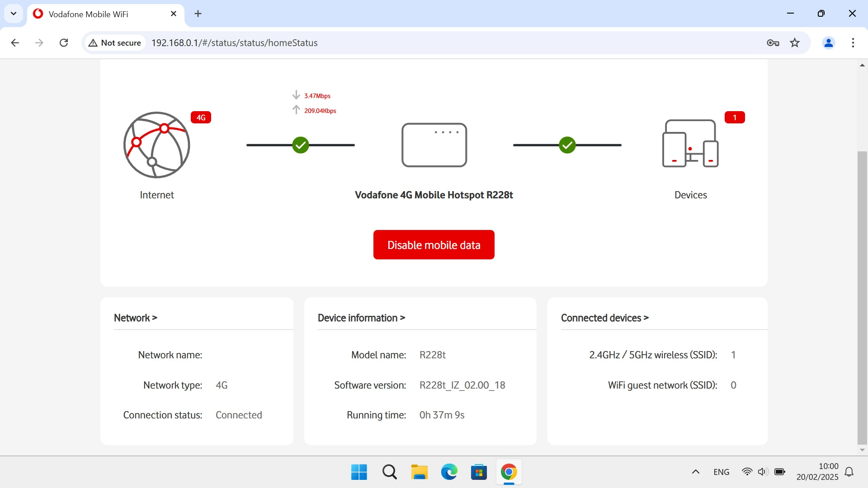Viewport: 868px width, 488px height.
Task: Disable mobile data on the hotspot
Action: point(434,244)
